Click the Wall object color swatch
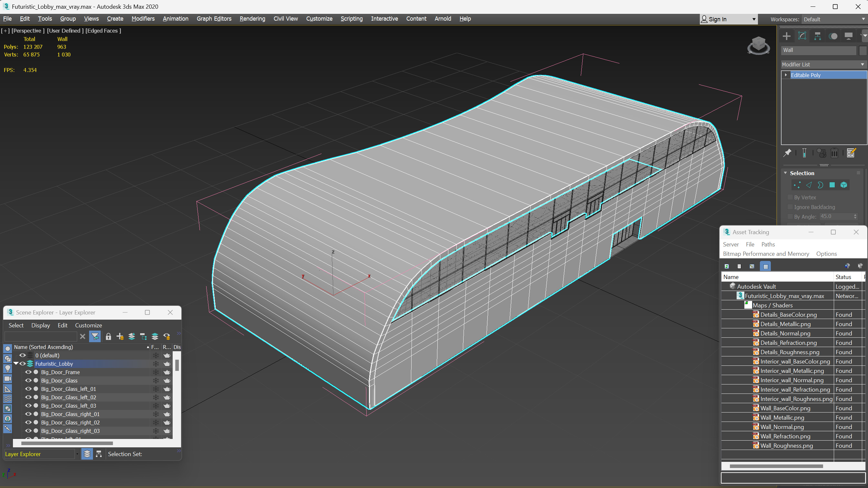This screenshot has width=868, height=488. 863,50
